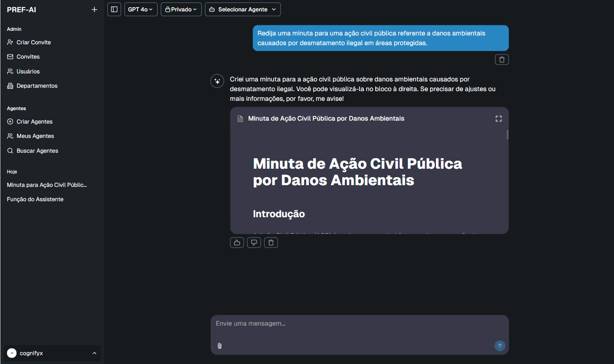Open the GPT 4o model dropdown
Screen dimensions: 614x364
[x=141, y=9]
